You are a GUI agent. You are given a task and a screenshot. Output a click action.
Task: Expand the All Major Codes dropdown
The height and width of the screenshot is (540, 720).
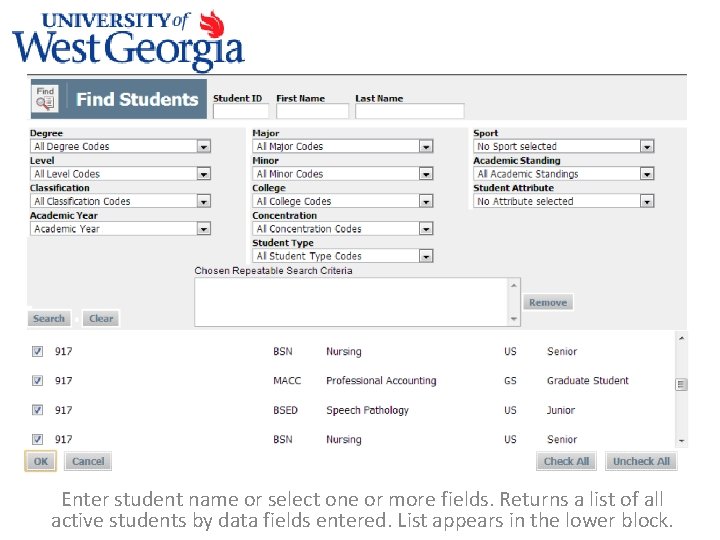(x=426, y=146)
